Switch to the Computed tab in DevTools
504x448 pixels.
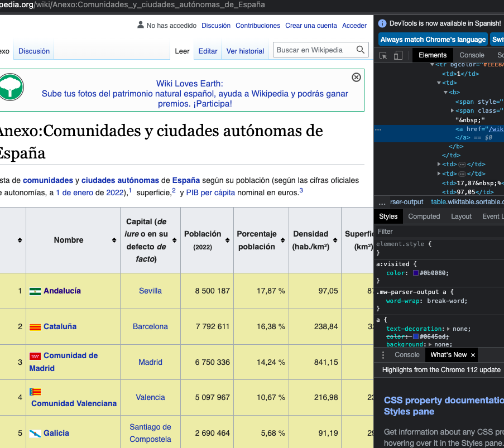[424, 216]
